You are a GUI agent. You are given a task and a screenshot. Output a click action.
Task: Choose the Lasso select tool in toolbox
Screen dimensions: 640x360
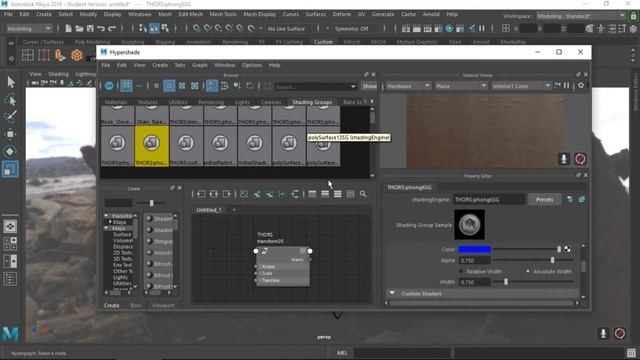point(11,99)
